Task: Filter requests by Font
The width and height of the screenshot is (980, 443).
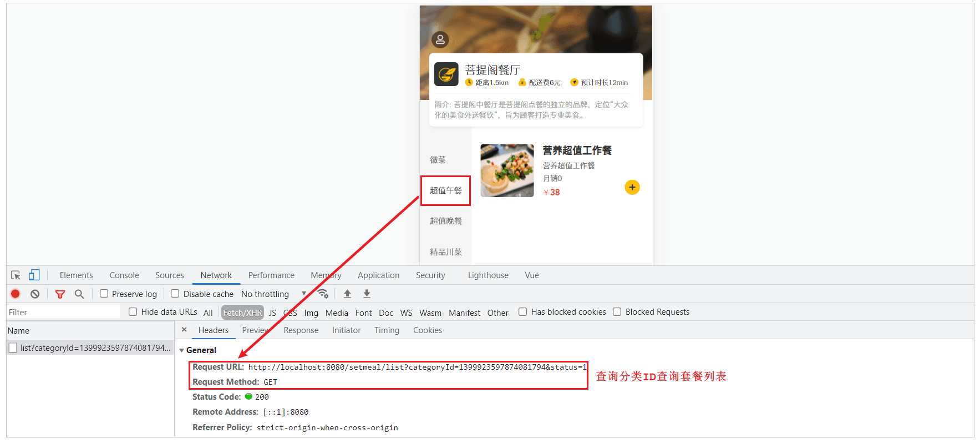Action: (363, 313)
